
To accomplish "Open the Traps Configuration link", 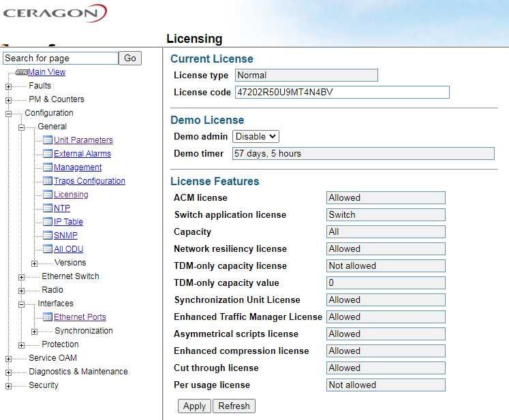I will coord(89,181).
